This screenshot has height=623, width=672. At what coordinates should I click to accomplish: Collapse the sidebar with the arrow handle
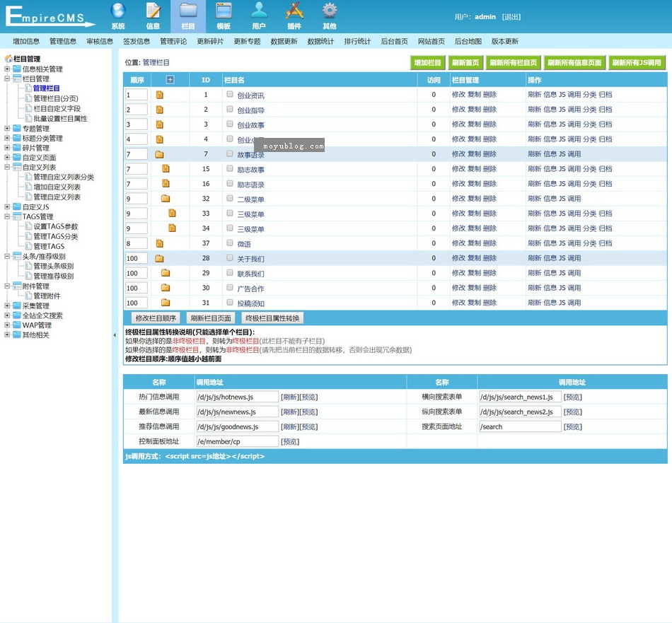click(115, 335)
